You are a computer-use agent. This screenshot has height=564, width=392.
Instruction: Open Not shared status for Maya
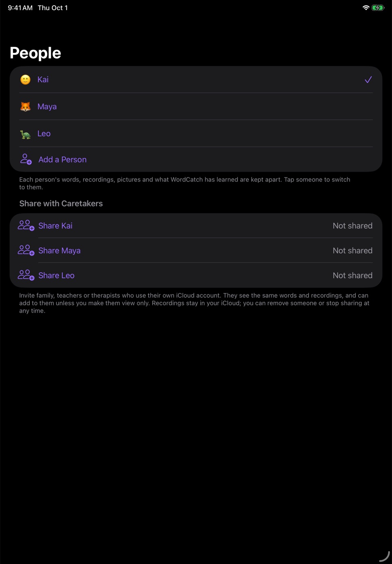[353, 251]
